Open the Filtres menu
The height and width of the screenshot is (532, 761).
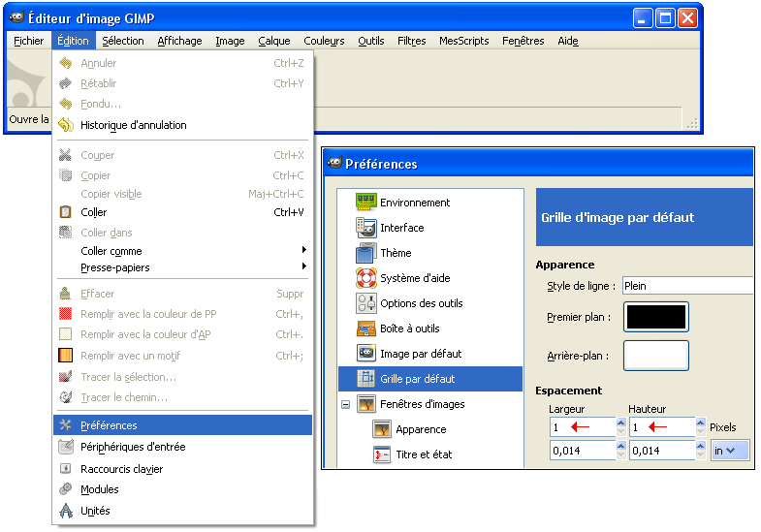tap(412, 41)
